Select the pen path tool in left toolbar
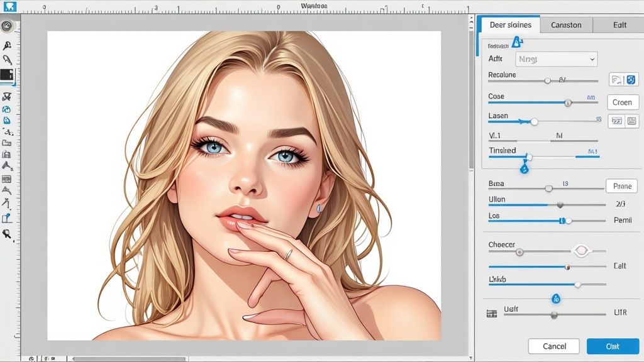The image size is (644, 362). click(x=6, y=203)
